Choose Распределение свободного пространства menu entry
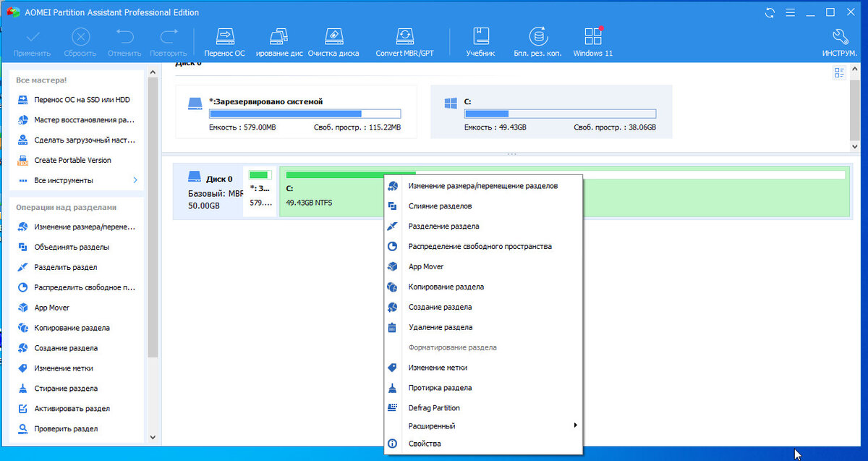The image size is (868, 461). coord(483,247)
